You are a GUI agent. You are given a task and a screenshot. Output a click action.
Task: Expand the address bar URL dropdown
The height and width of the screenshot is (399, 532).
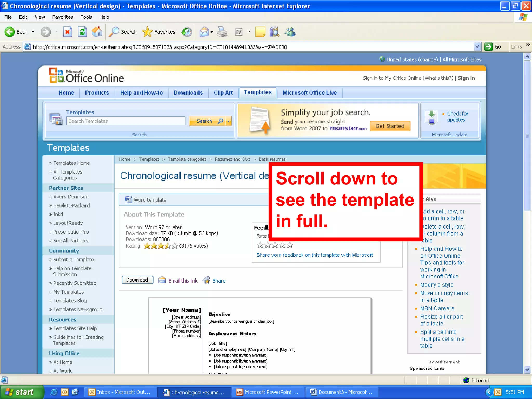pyautogui.click(x=477, y=47)
